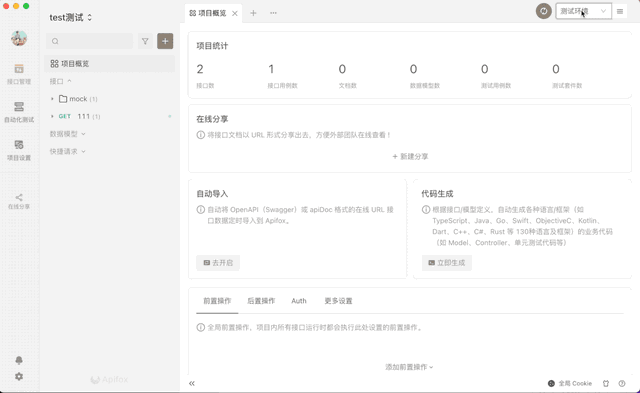Click the 去开启 button
Image resolution: width=640 pixels, height=393 pixels.
[218, 263]
